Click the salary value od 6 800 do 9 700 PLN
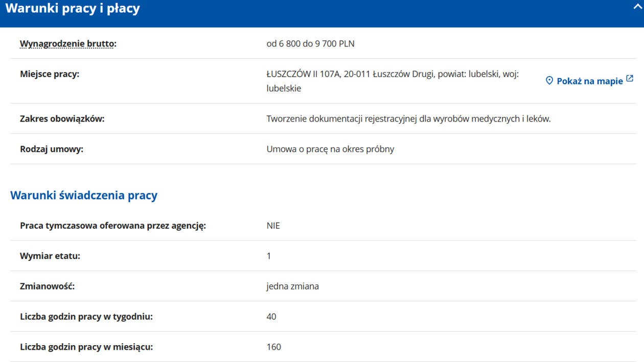The height and width of the screenshot is (362, 644). pyautogui.click(x=310, y=44)
